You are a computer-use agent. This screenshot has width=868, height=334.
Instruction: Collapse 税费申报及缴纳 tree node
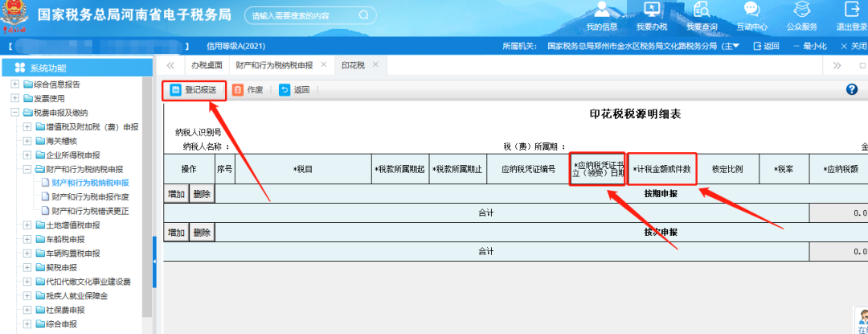15,113
